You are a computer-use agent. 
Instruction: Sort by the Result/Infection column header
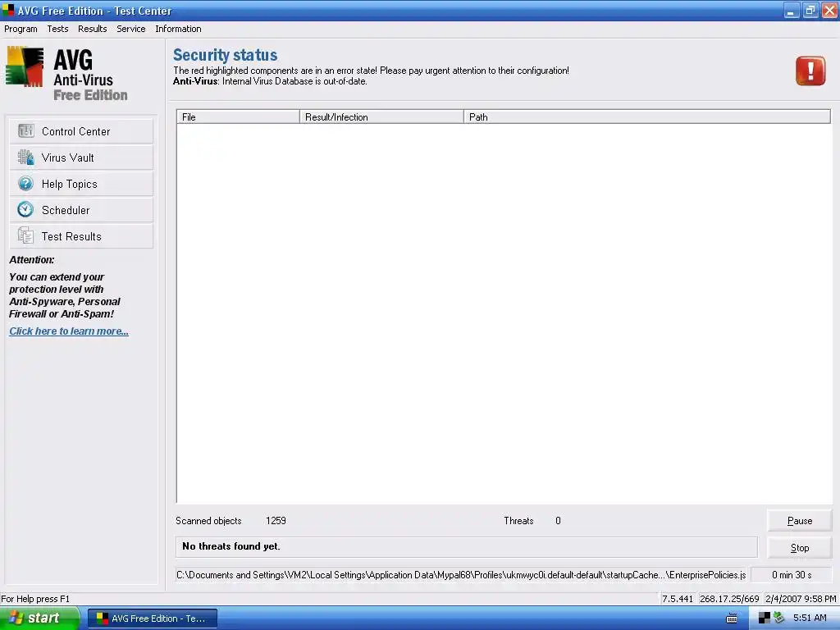point(381,116)
